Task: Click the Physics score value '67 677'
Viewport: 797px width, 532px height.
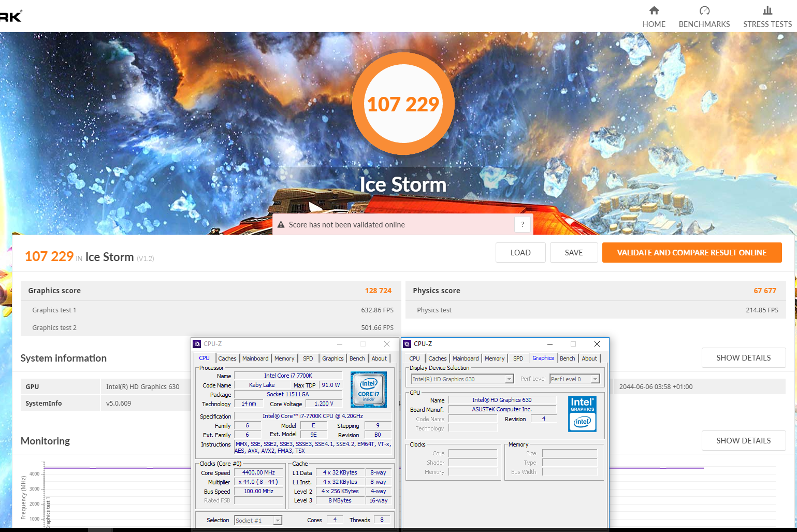Action: [765, 291]
